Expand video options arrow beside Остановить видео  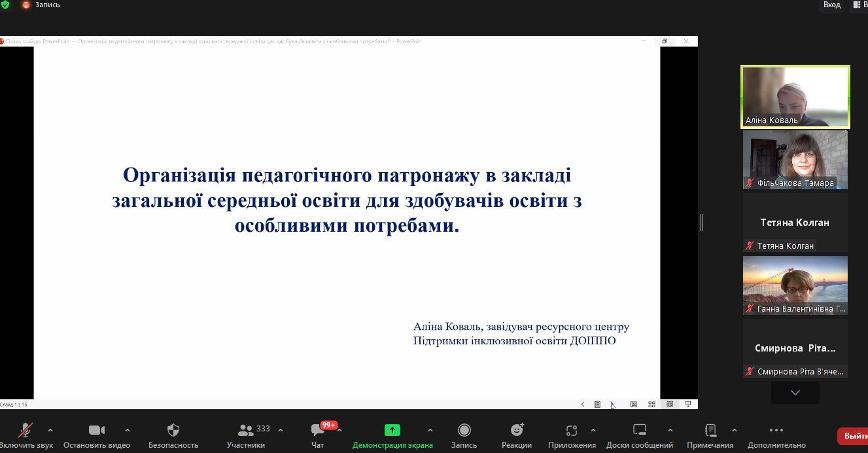point(128,430)
